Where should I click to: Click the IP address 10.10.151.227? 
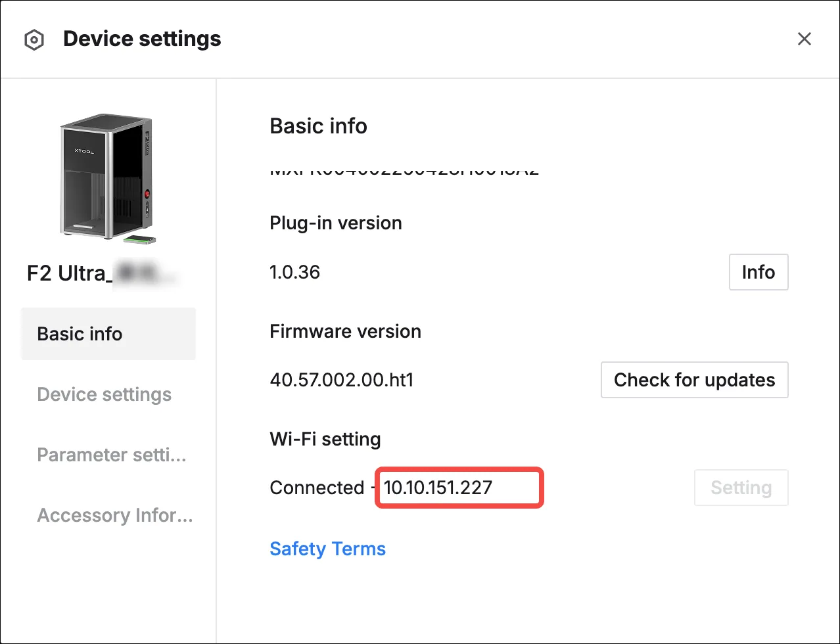[438, 488]
